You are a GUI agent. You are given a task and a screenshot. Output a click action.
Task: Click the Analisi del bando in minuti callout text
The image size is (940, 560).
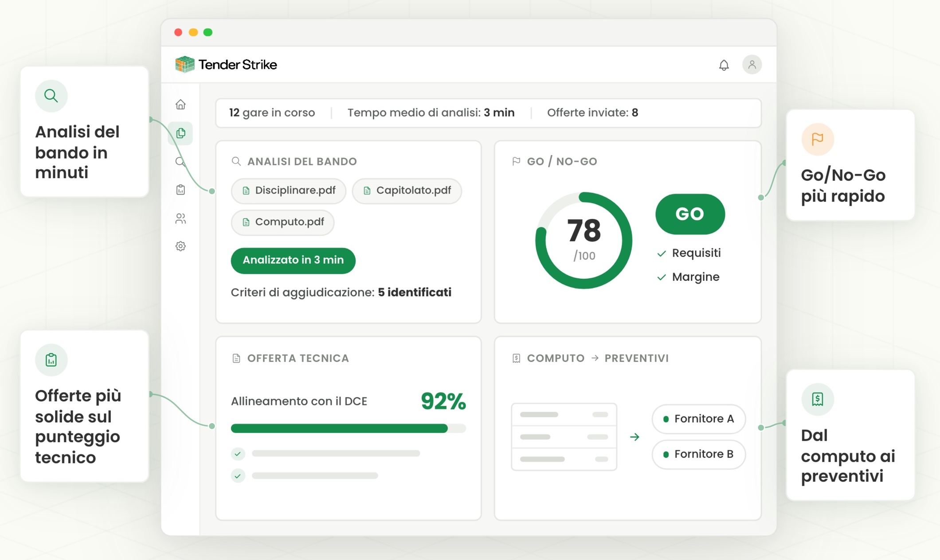(x=77, y=152)
